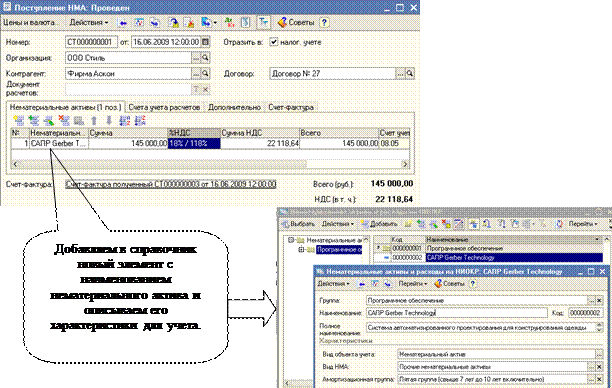Screen dimensions: 612x388
Task: Open Действия menu in Поступление НМА toolbar
Action: (x=89, y=23)
